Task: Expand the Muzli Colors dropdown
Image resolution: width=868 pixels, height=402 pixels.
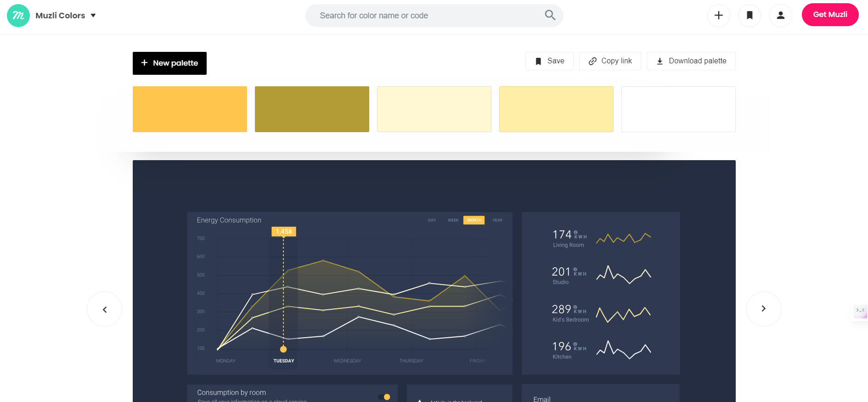Action: pyautogui.click(x=93, y=16)
